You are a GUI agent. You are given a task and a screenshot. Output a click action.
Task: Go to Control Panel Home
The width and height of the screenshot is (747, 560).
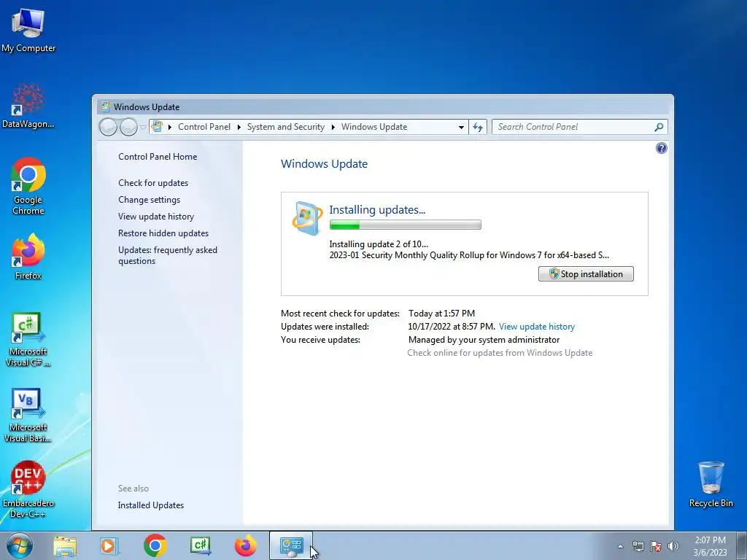[158, 157]
